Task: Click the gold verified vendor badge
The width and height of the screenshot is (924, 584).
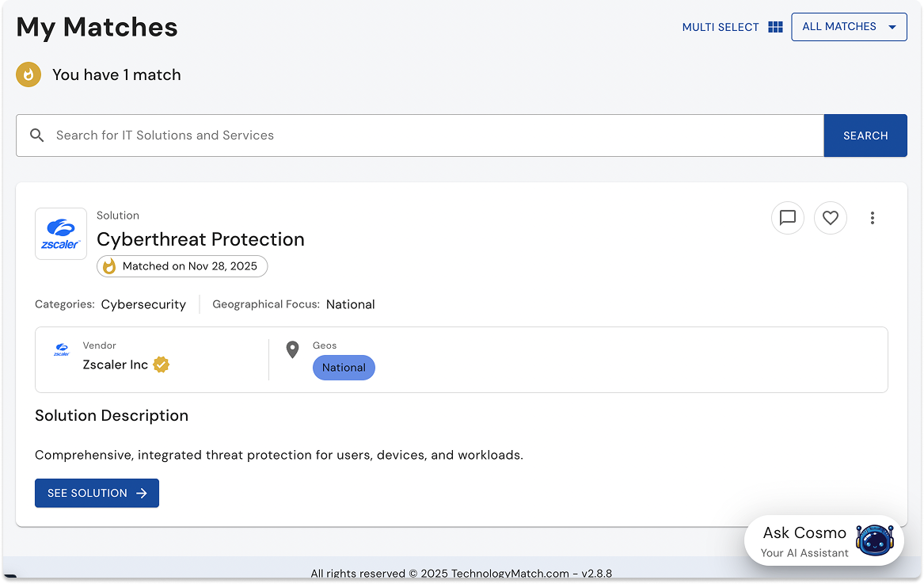Action: 162,365
